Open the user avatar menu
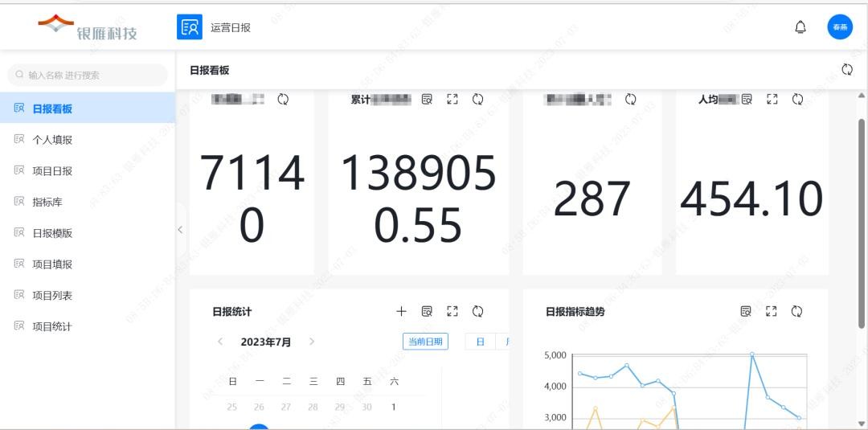The width and height of the screenshot is (868, 430). tap(840, 27)
